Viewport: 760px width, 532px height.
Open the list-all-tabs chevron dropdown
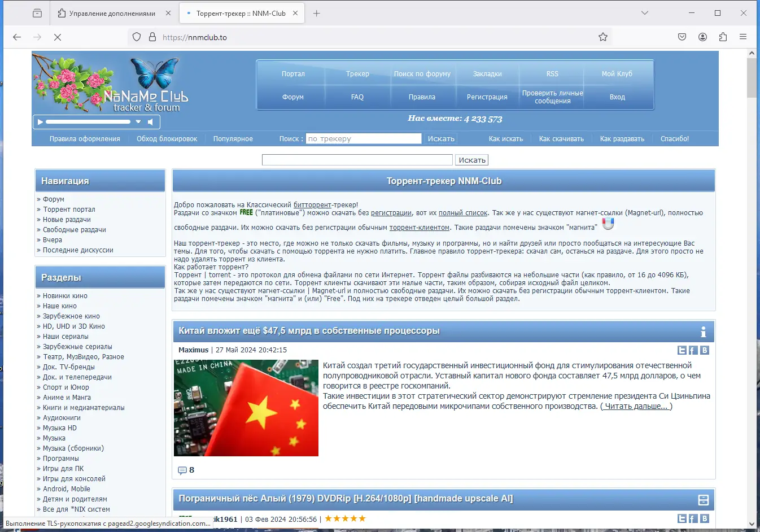pos(645,13)
